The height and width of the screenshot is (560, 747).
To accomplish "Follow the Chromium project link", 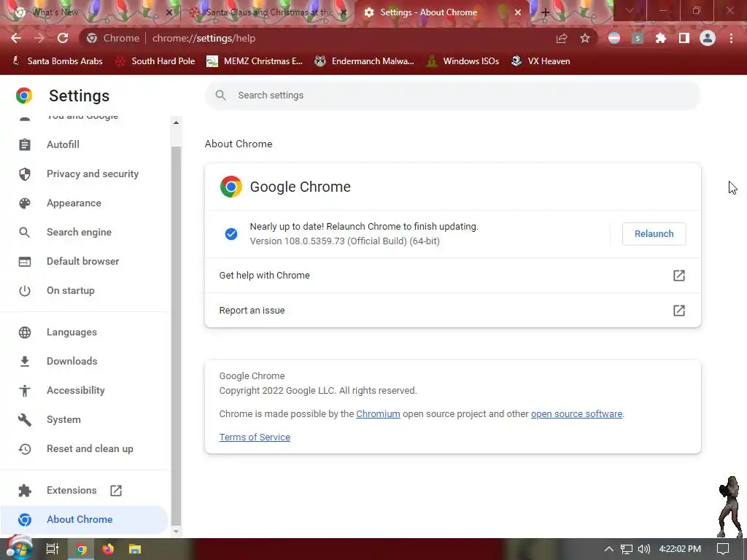I will pyautogui.click(x=378, y=414).
